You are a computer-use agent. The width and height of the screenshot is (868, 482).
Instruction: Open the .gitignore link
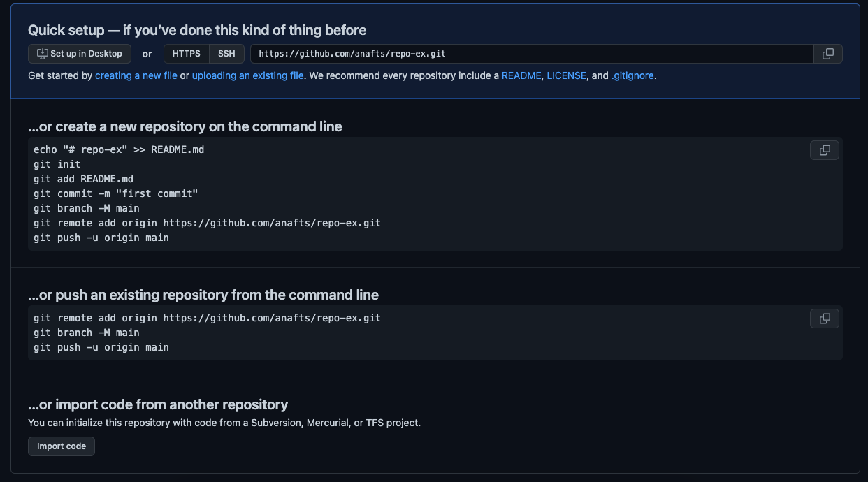(x=631, y=75)
